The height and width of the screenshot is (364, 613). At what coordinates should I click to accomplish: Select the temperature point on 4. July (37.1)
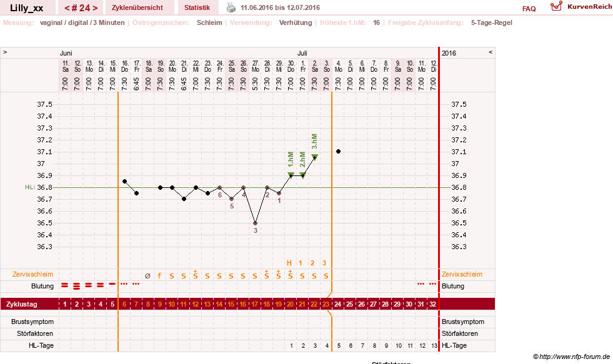click(338, 152)
